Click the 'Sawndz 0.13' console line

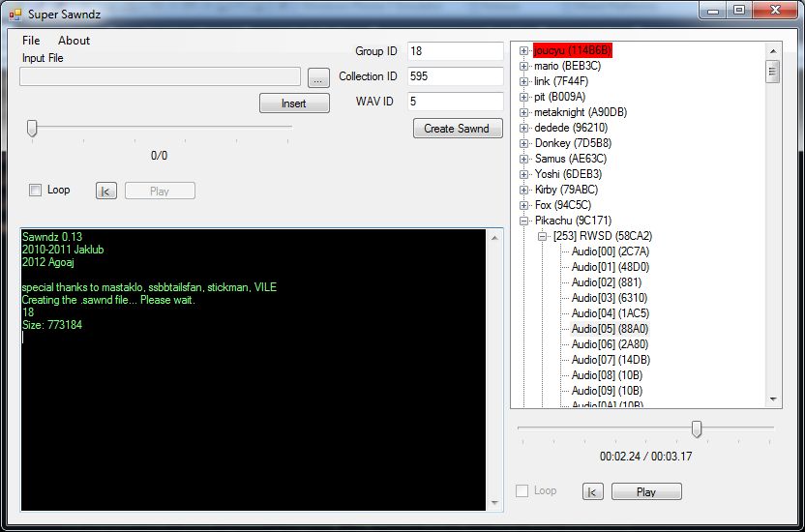(52, 237)
